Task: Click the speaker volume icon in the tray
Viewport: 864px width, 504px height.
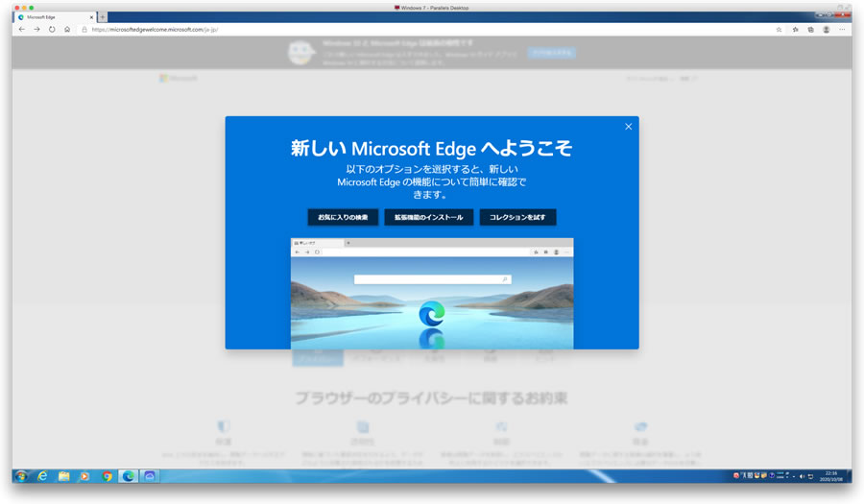Action: (x=803, y=476)
